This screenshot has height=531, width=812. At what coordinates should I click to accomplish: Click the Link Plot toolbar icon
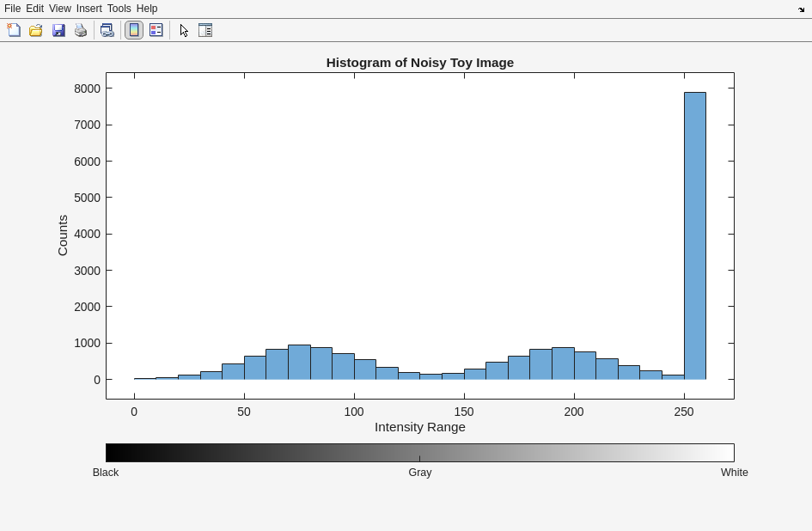[107, 30]
